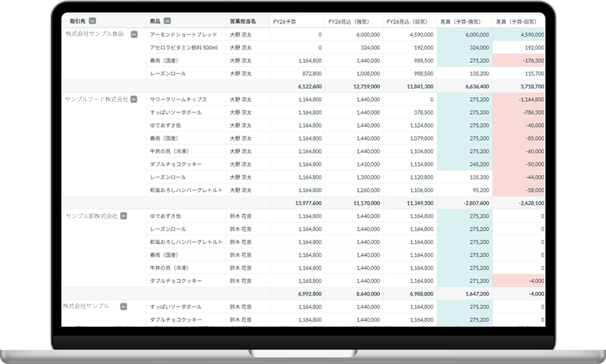This screenshot has height=364, width=606.
Task: Click the red -176,300 variance cell
Action: click(519, 61)
